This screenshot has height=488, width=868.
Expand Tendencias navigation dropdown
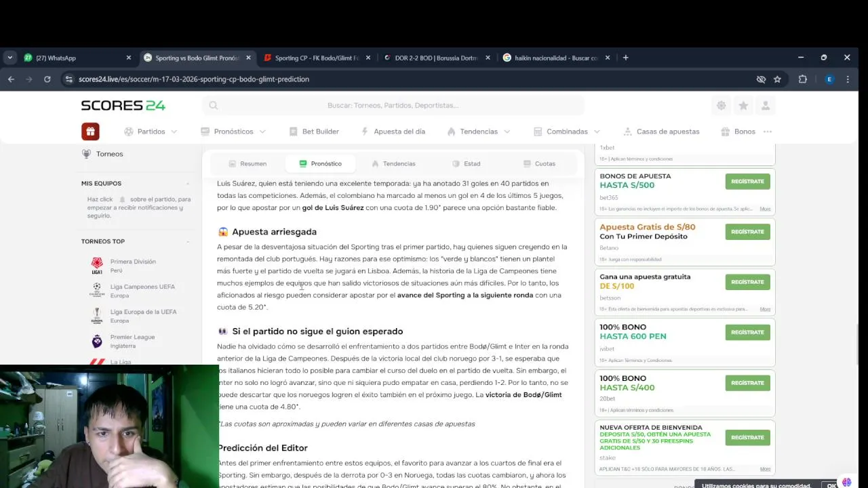tap(479, 131)
